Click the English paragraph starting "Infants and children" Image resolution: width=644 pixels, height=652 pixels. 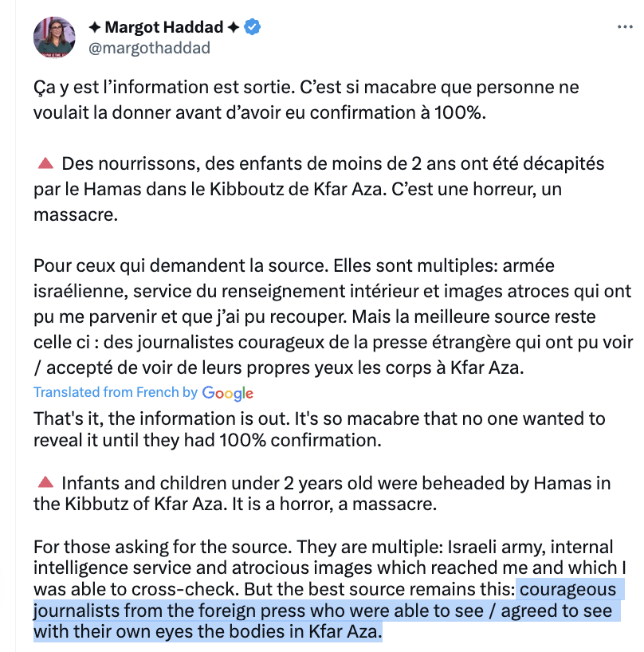coord(319,493)
